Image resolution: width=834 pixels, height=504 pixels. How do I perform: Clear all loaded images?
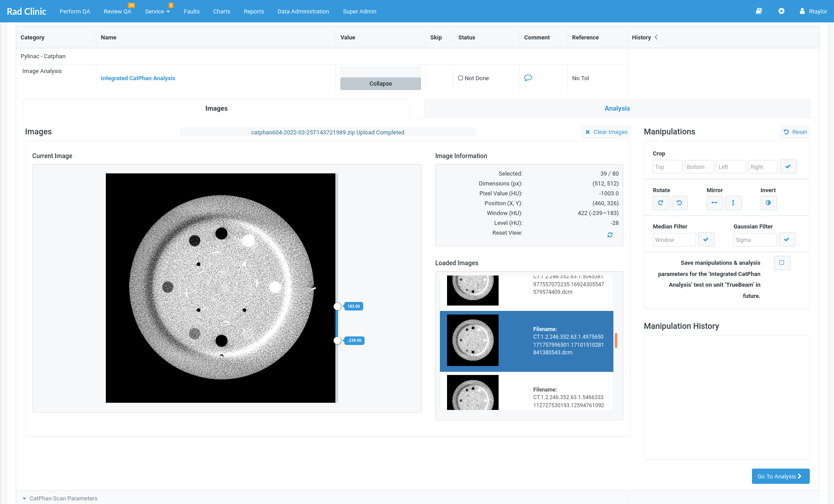pyautogui.click(x=606, y=132)
